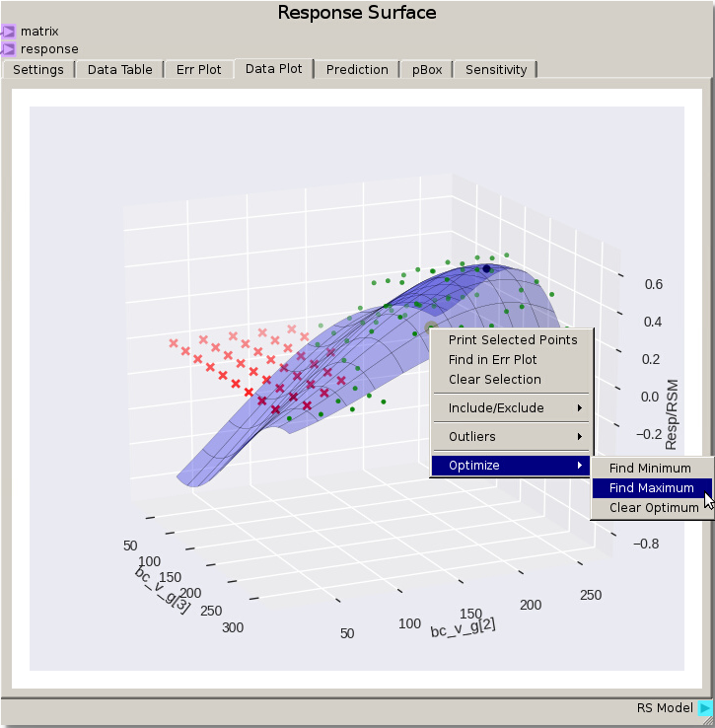Expand the Outliers submenu
Screen dimensions: 715x728
coord(512,436)
